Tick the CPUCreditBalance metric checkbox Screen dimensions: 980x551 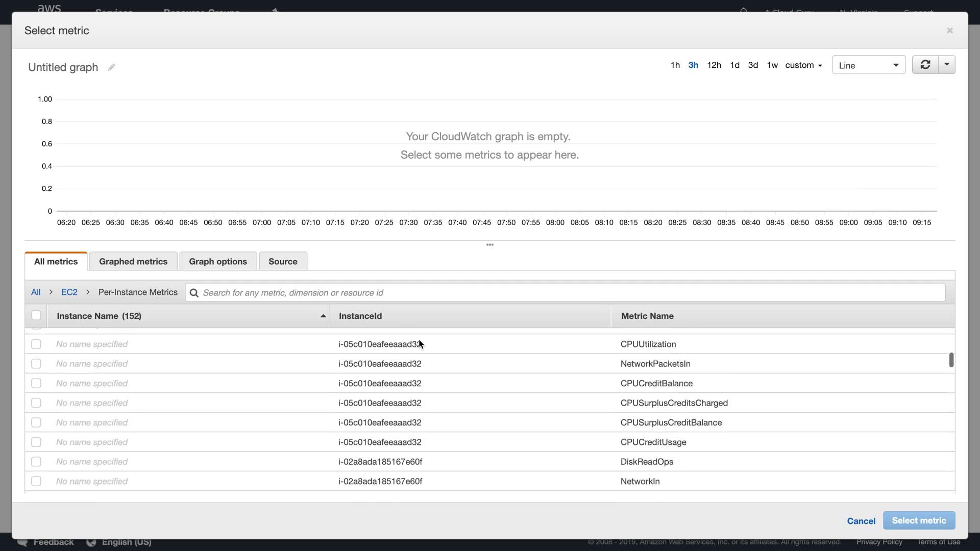(x=36, y=384)
